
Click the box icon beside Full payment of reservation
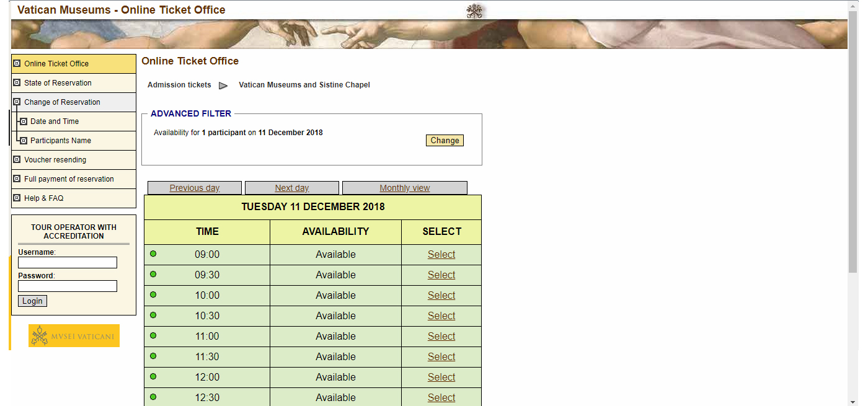(x=17, y=179)
